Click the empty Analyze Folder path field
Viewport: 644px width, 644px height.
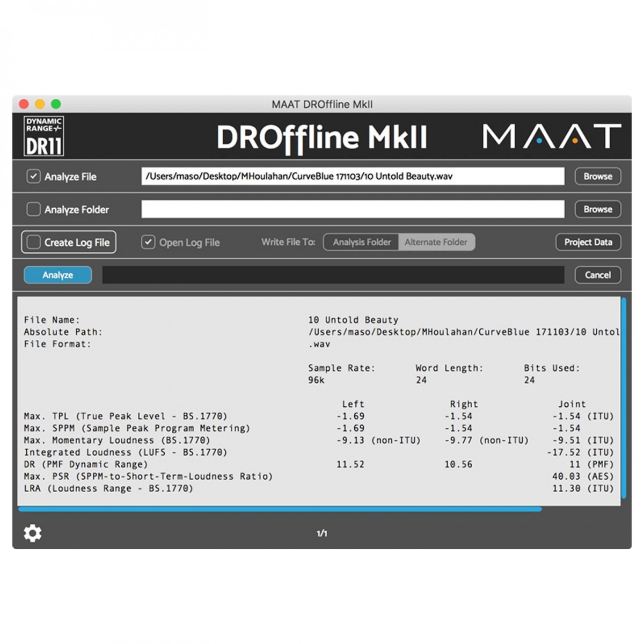click(x=353, y=209)
